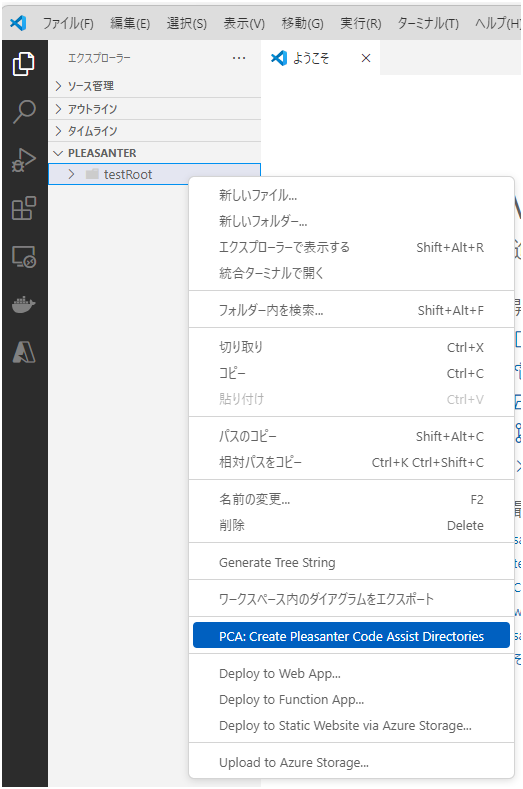The width and height of the screenshot is (523, 789).
Task: Choose Generate Tree String menu entry
Action: (351, 562)
